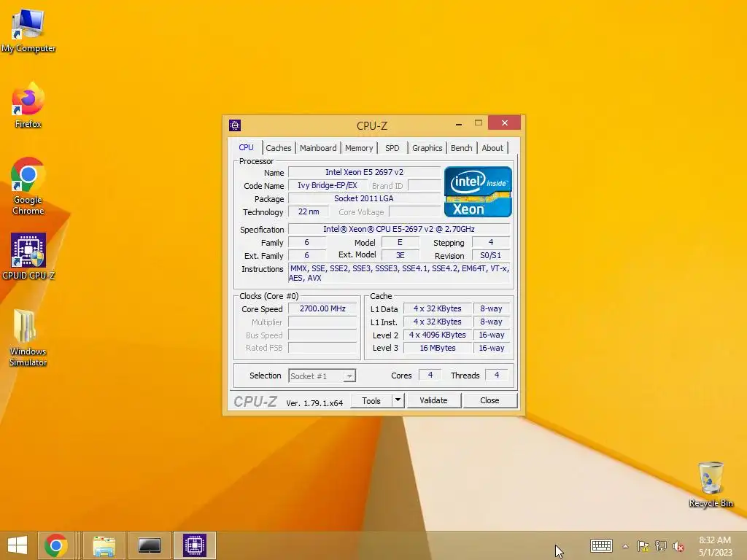Click the Level 3 cache 16 MBytes value

click(438, 348)
